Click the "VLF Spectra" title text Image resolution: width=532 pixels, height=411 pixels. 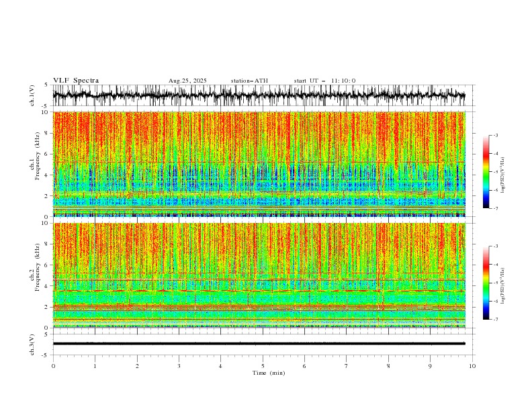(x=76, y=81)
